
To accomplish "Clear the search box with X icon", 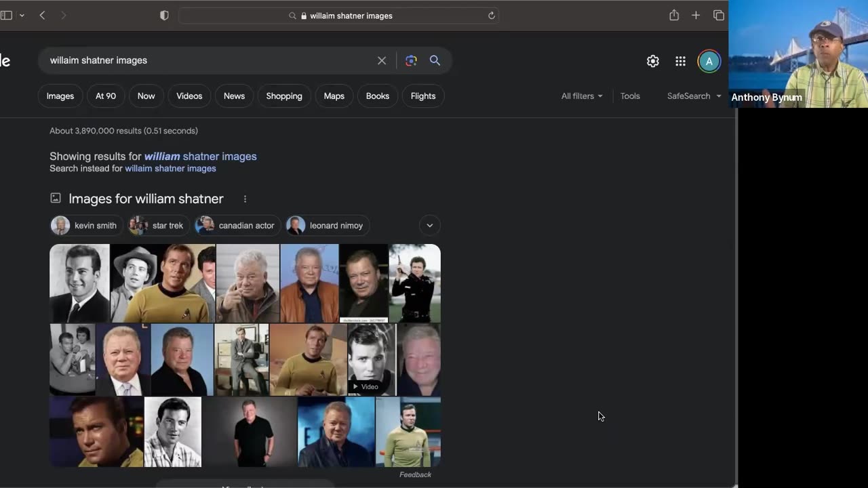I will pyautogui.click(x=382, y=60).
